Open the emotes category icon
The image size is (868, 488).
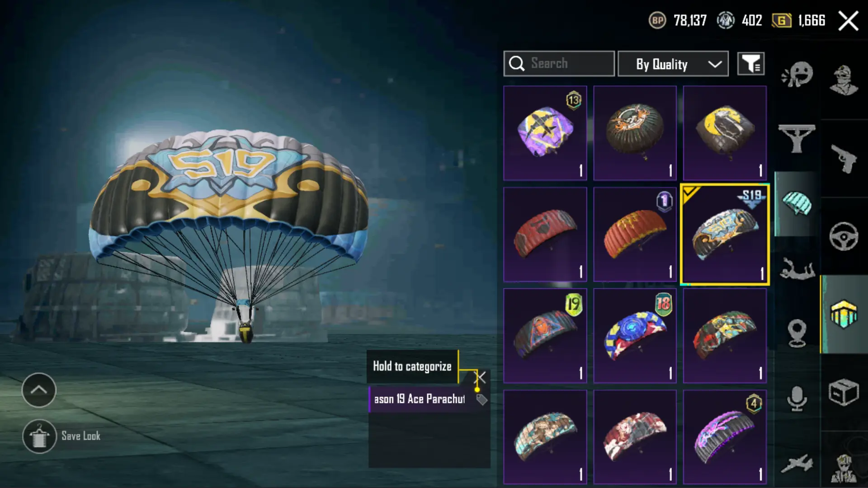click(797, 75)
